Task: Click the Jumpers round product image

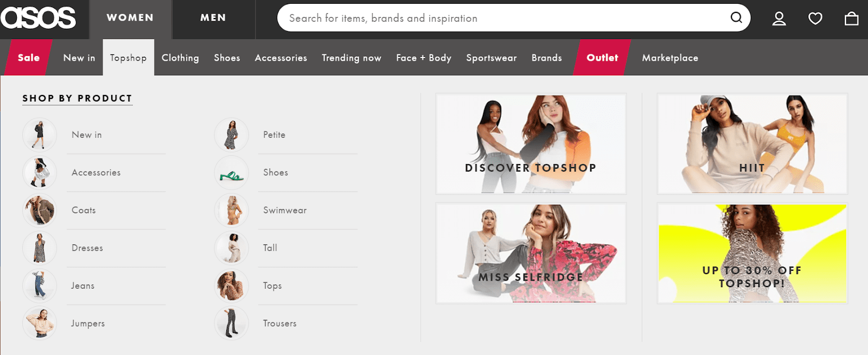Action: [40, 324]
